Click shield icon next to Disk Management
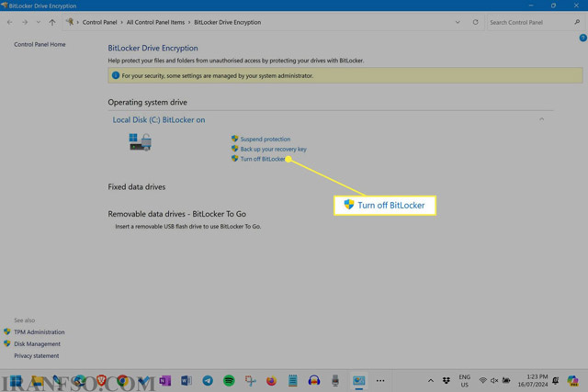This screenshot has height=392, width=588. point(7,343)
